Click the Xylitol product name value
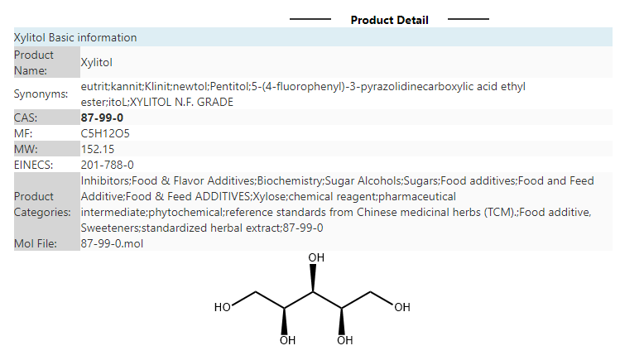 pos(97,62)
